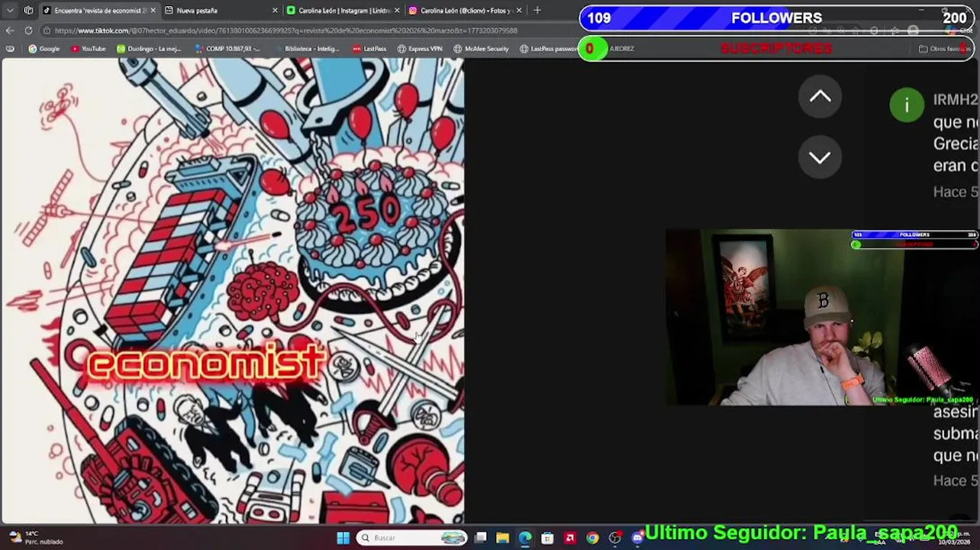Open the tab list dropdown chevron

coord(10,11)
